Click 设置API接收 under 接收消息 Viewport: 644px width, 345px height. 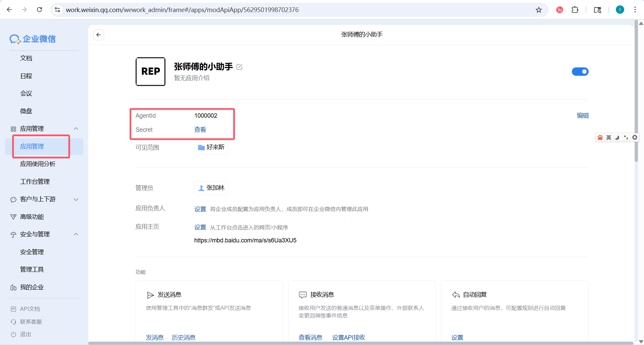point(348,337)
